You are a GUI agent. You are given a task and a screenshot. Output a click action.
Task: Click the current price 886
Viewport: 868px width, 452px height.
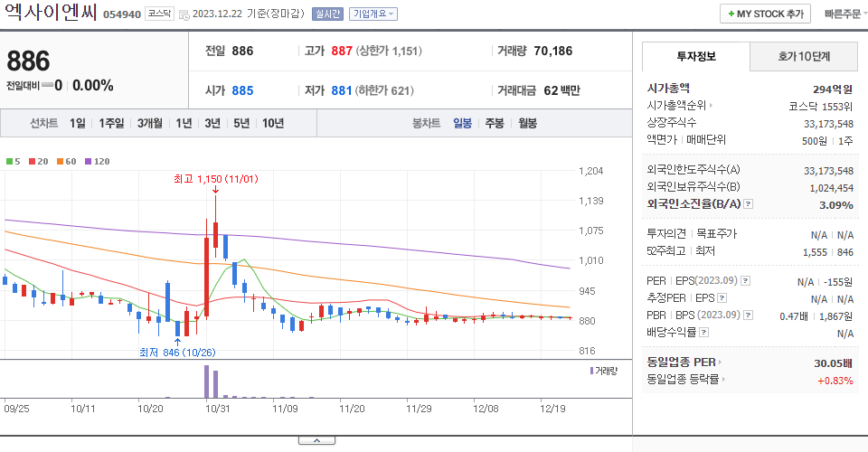pos(28,61)
